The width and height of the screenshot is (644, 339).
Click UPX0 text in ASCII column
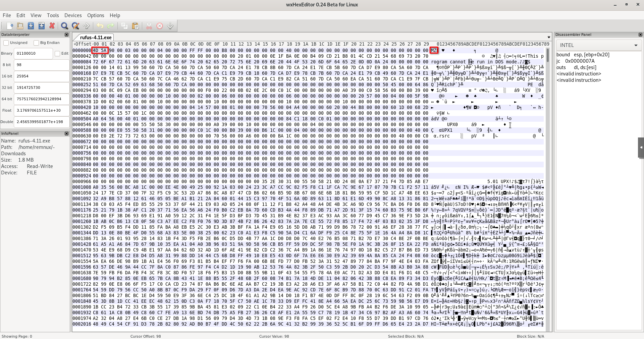(452, 124)
